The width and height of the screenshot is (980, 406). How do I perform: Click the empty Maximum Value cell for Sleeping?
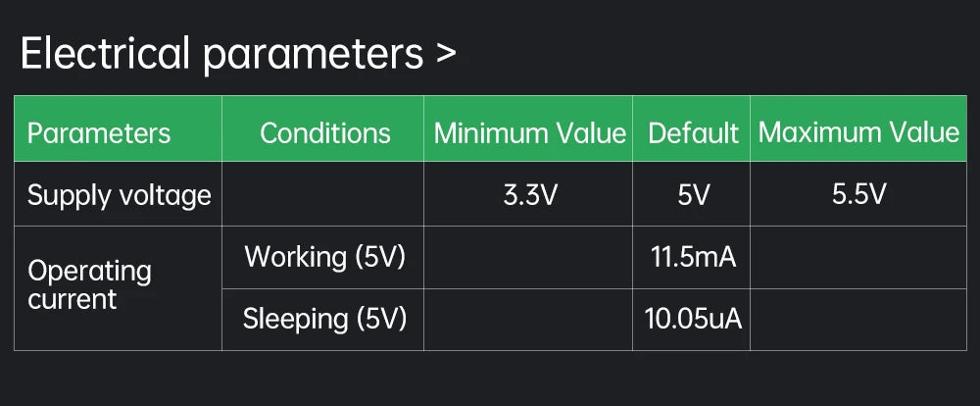click(x=858, y=319)
